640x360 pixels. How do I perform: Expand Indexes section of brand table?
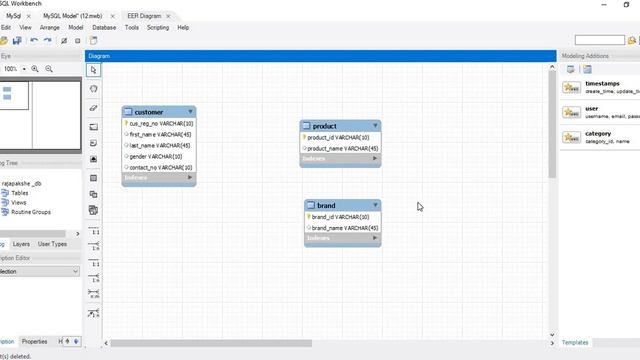click(x=375, y=238)
